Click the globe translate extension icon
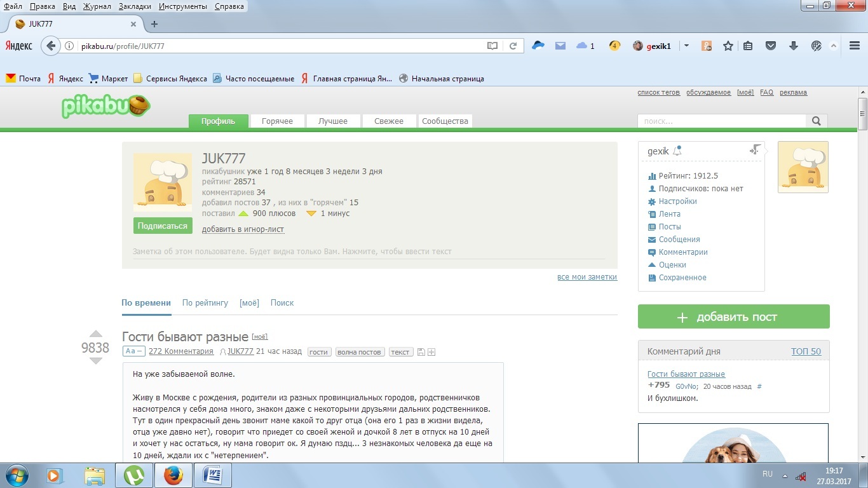This screenshot has height=488, width=868. 817,46
